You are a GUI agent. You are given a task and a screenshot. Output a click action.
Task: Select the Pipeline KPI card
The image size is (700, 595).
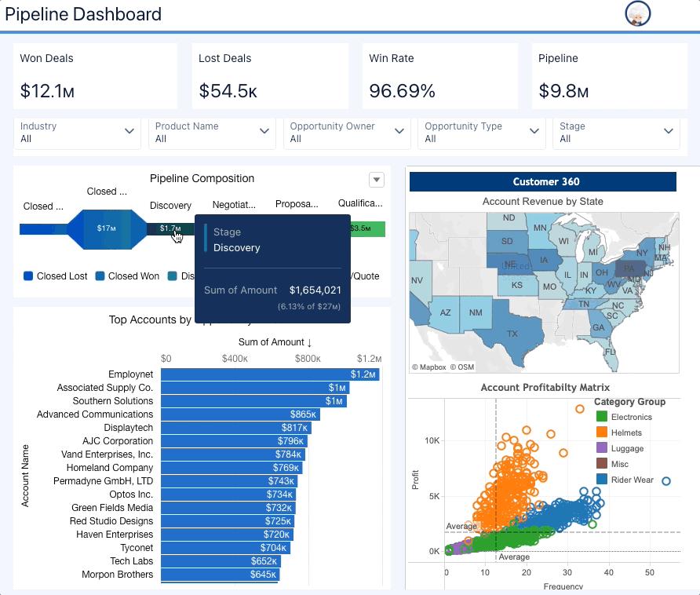(613, 75)
